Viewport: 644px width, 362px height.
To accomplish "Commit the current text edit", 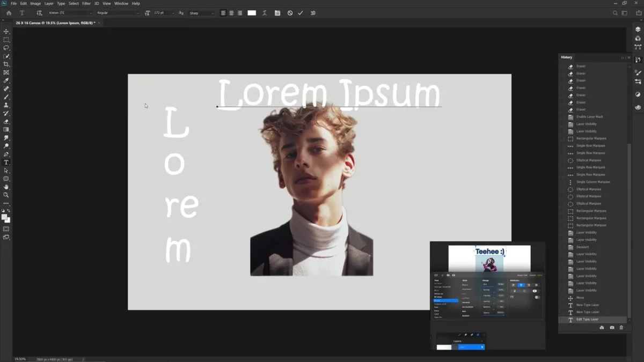I will coord(300,13).
